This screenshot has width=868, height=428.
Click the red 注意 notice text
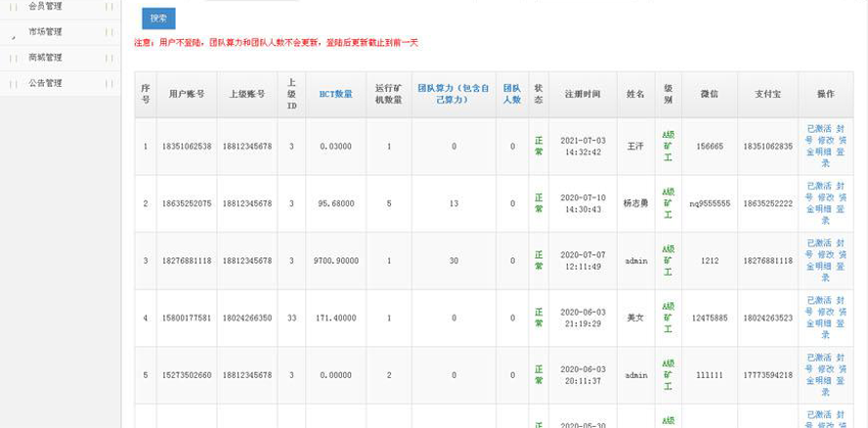click(x=276, y=43)
